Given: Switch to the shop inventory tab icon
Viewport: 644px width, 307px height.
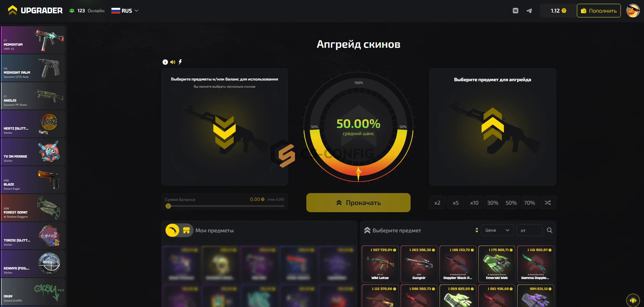Looking at the screenshot, I should pos(186,231).
